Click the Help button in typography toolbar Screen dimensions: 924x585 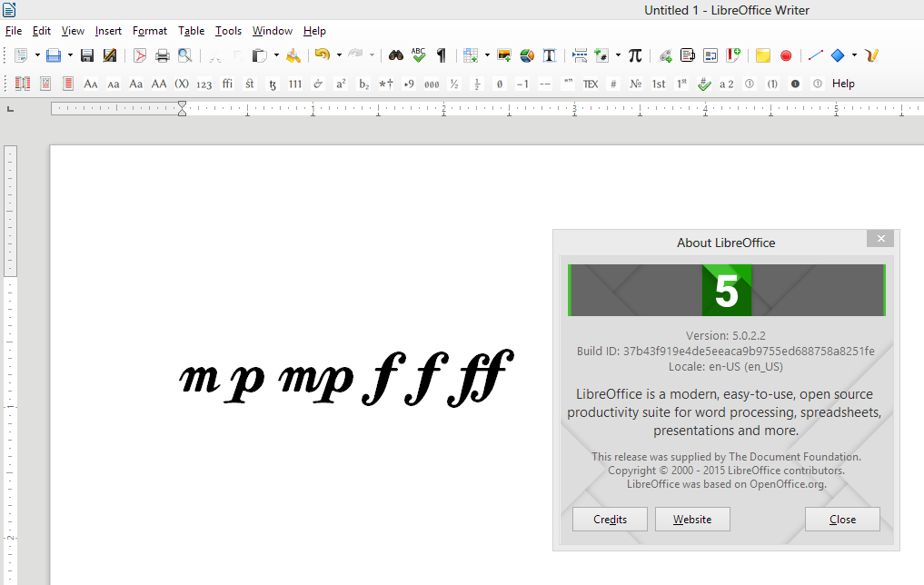coord(843,84)
